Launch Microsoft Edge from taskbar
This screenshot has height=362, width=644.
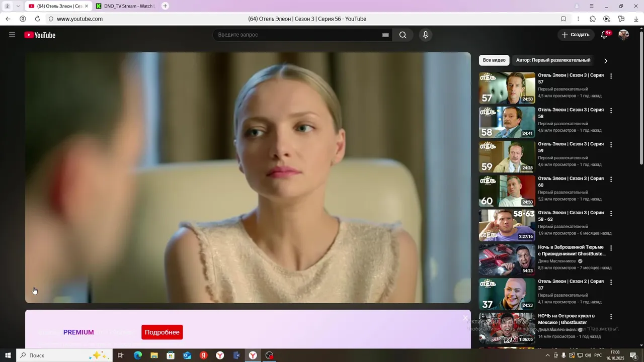pyautogui.click(x=137, y=355)
